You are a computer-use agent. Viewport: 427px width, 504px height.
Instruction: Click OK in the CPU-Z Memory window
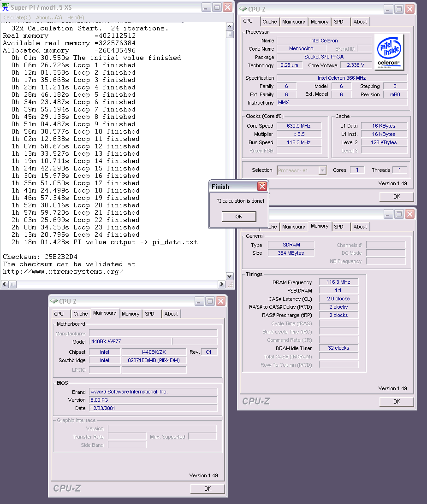click(397, 401)
